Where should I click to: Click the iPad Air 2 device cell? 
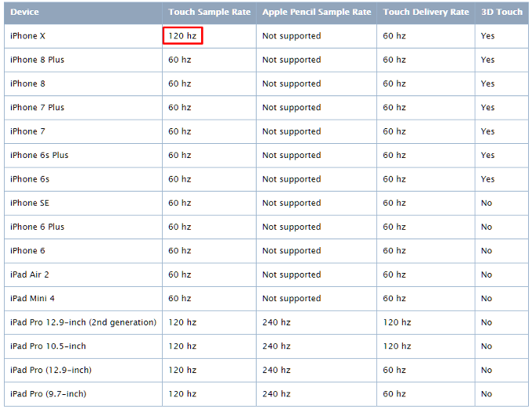click(x=30, y=274)
